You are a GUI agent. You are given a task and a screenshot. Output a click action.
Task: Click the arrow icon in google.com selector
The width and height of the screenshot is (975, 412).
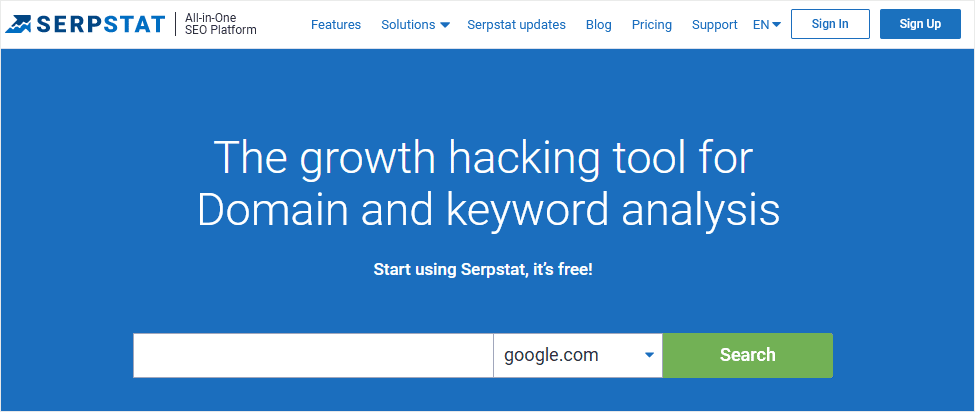coord(649,355)
